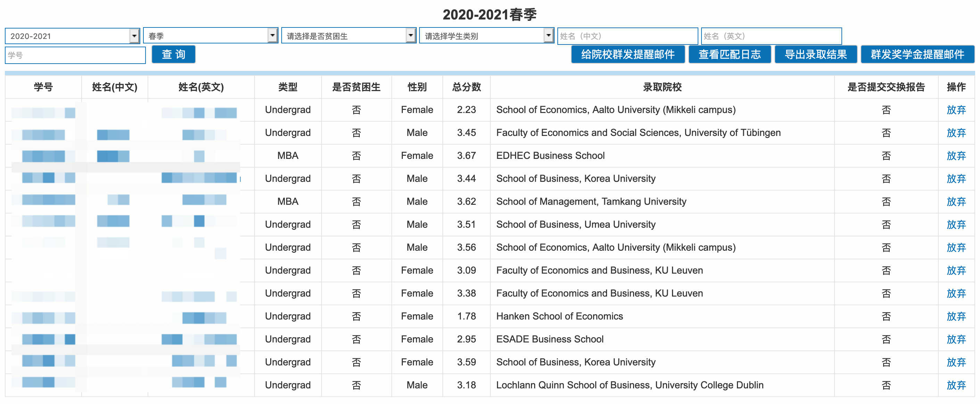Open the 请选择是否贫困生 dropdown
Viewport: 980px width, 404px height.
[348, 36]
